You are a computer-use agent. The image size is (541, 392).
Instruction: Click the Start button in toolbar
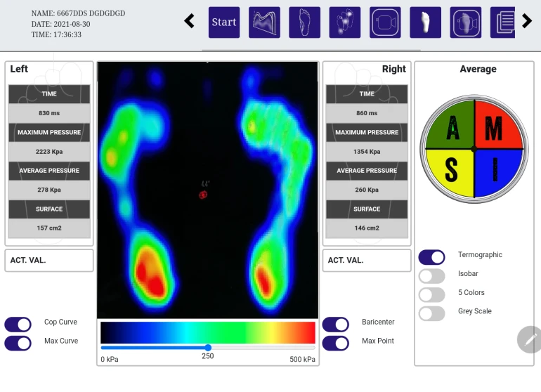224,22
